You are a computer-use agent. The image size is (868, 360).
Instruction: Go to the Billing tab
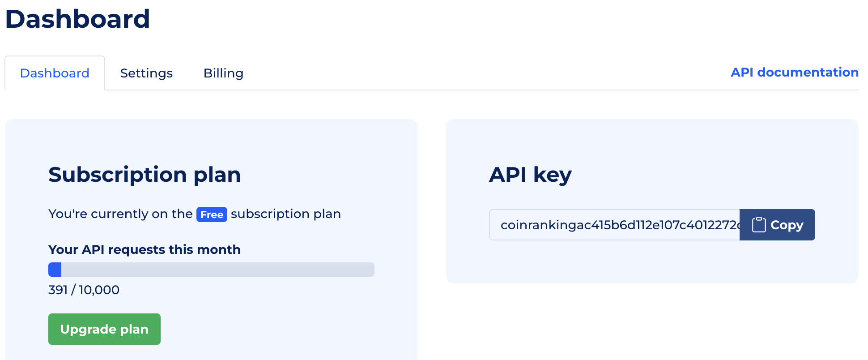[x=223, y=73]
